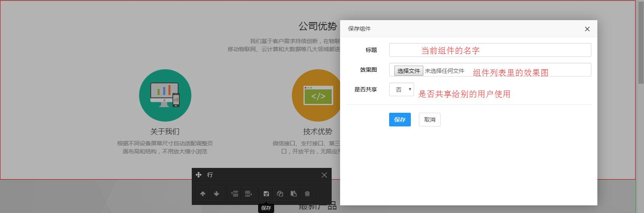Viewport: 644px width, 213px height.
Task: Click the orange 技术优势 code icon
Action: click(318, 95)
